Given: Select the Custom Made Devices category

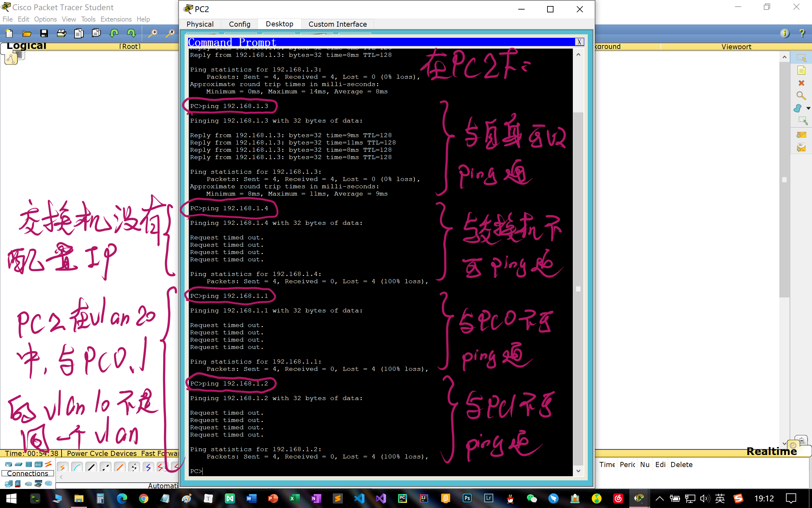Looking at the screenshot, I should point(38,484).
